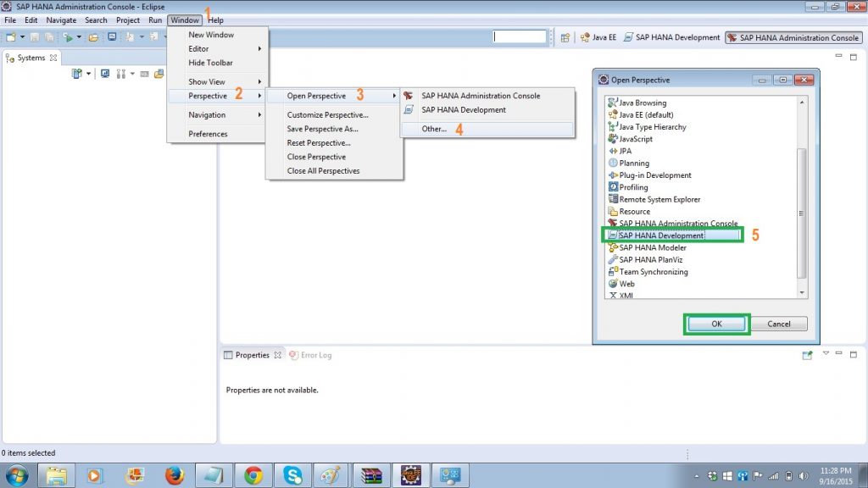Screen dimensions: 868x488
Task: Click the Save All toolbar icon
Action: pyautogui.click(x=49, y=37)
